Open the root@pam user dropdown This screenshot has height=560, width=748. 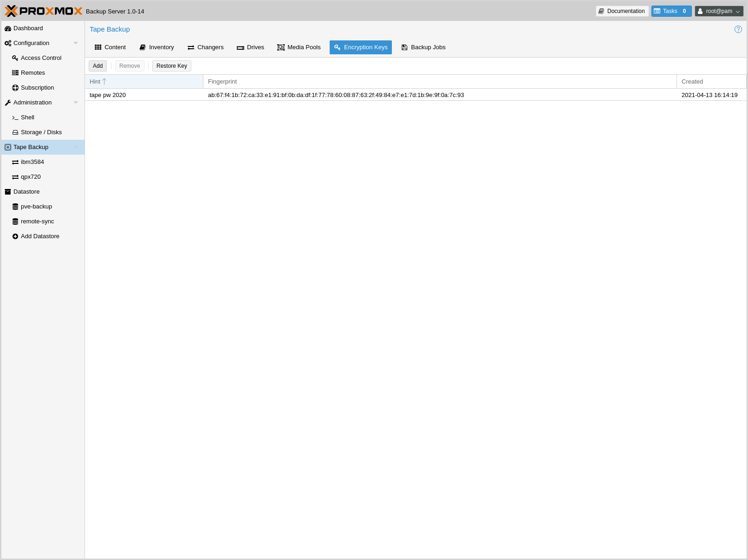(x=719, y=11)
